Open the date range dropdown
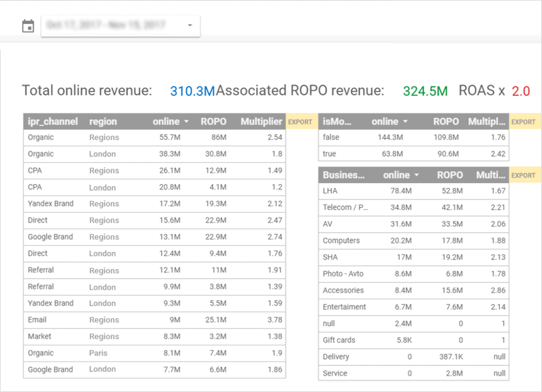Image resolution: width=542 pixels, height=392 pixels. 121,26
